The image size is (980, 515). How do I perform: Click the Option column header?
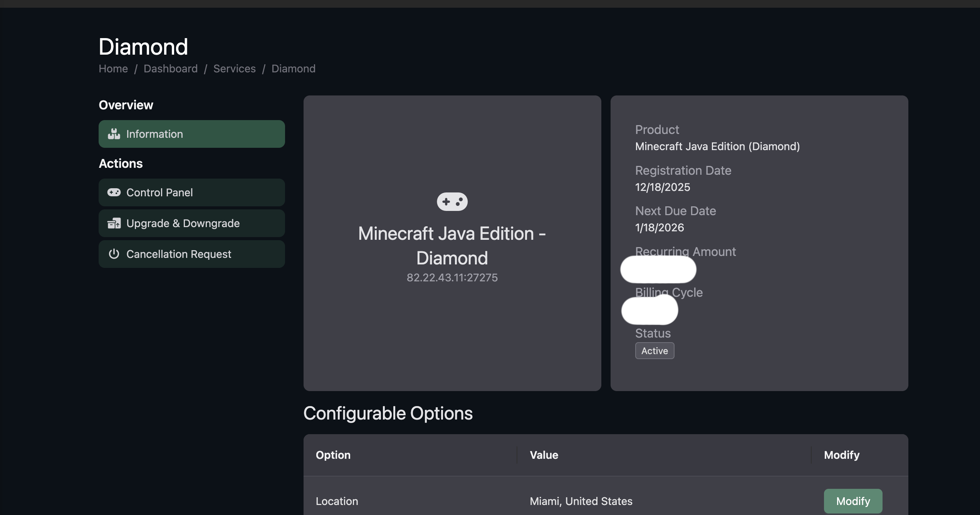click(333, 455)
